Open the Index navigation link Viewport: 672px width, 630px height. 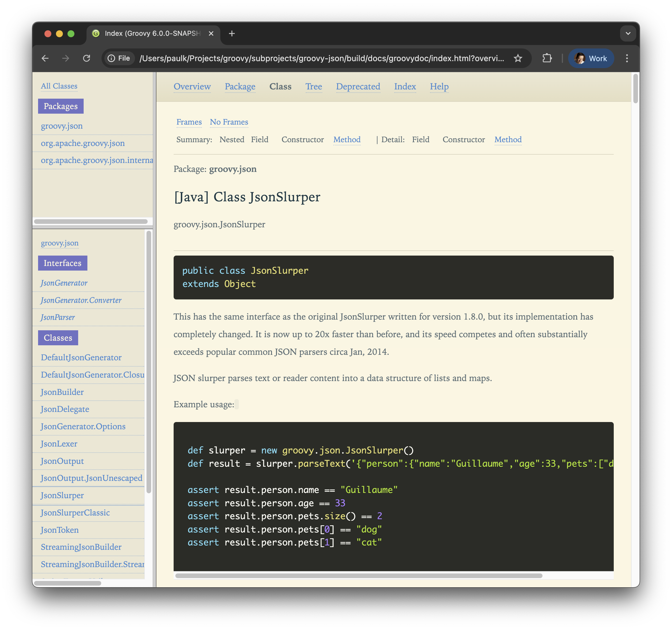point(405,87)
